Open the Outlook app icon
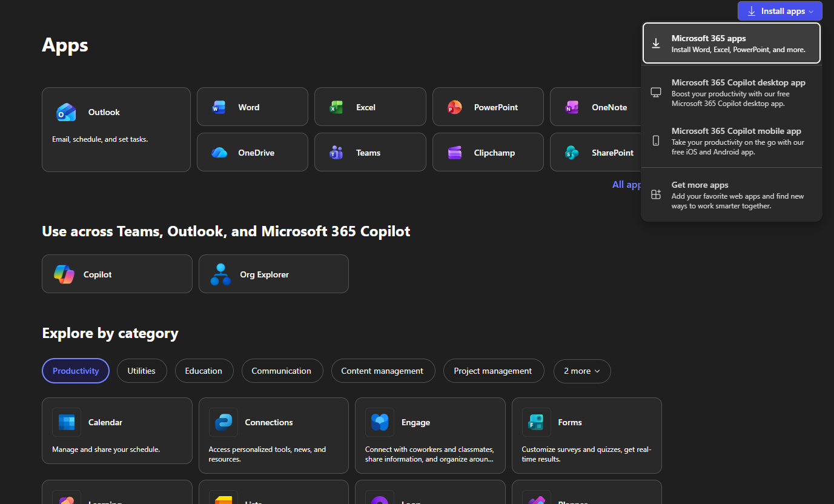This screenshot has width=834, height=504. pyautogui.click(x=66, y=112)
